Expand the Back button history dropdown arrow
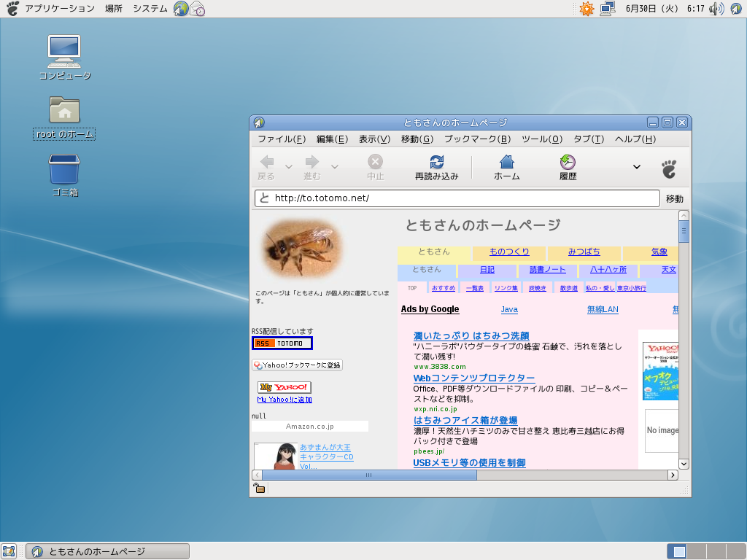The height and width of the screenshot is (560, 747). tap(289, 167)
